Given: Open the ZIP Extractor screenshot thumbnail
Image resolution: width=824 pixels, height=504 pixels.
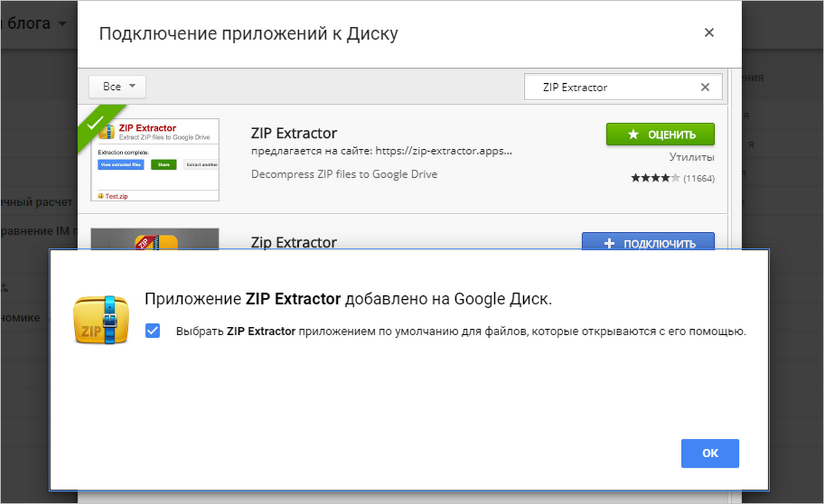Looking at the screenshot, I should point(155,159).
